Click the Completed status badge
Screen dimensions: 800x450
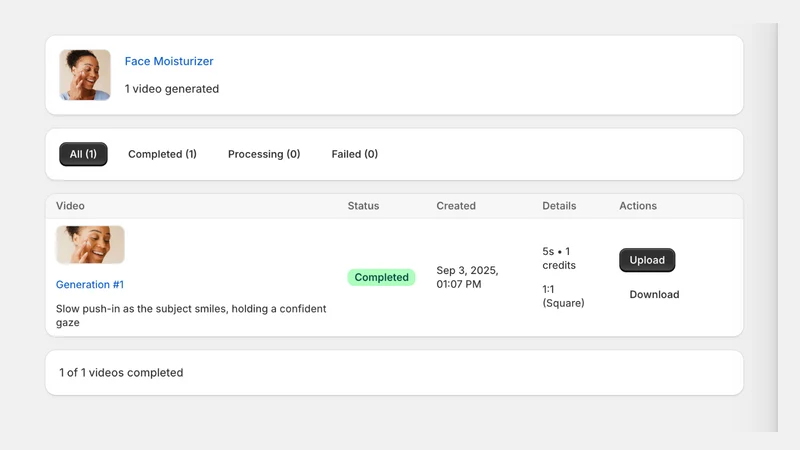pyautogui.click(x=382, y=277)
